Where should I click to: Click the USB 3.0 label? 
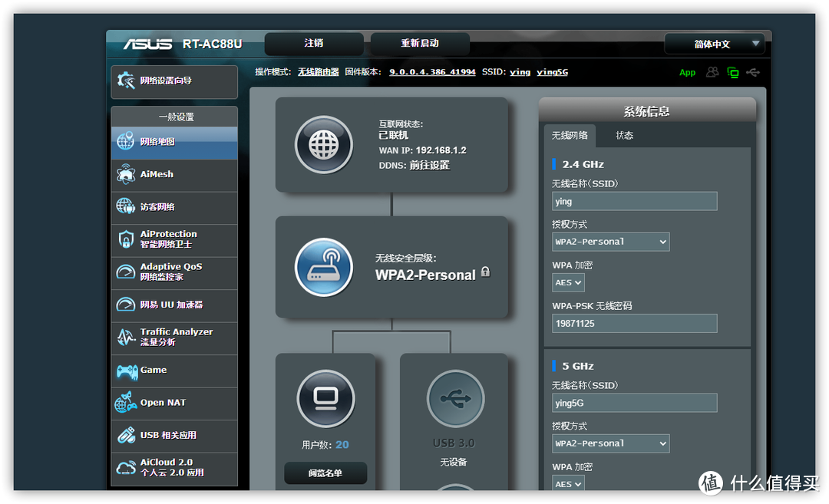click(x=454, y=443)
